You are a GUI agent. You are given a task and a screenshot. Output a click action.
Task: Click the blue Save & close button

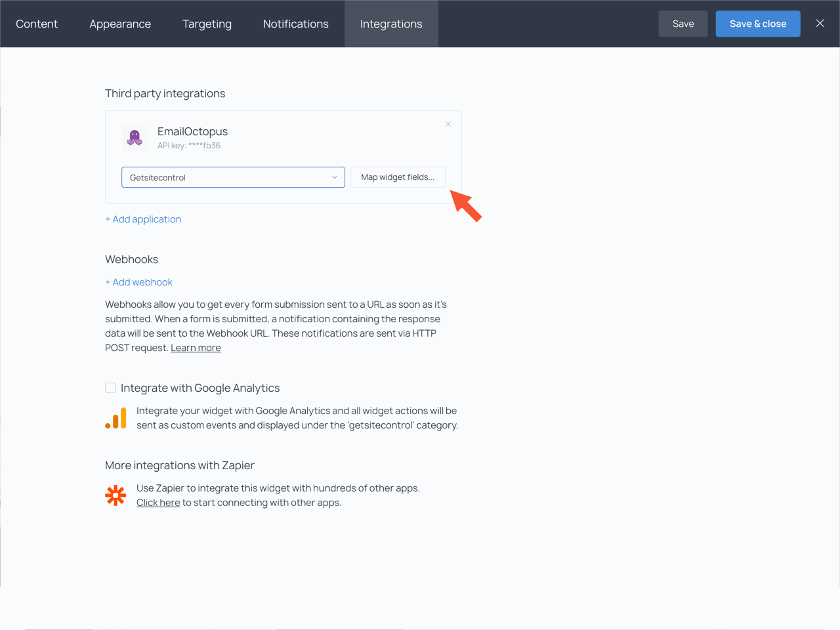coord(757,24)
